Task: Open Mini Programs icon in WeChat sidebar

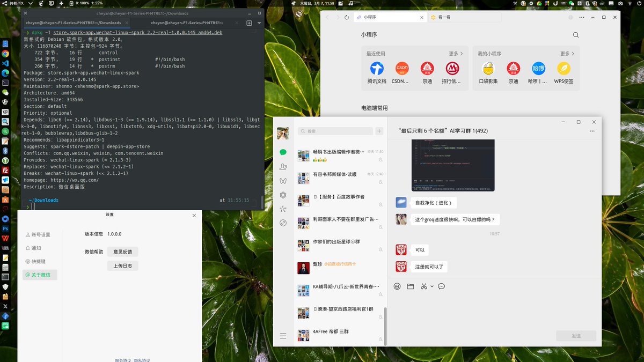Action: click(283, 223)
